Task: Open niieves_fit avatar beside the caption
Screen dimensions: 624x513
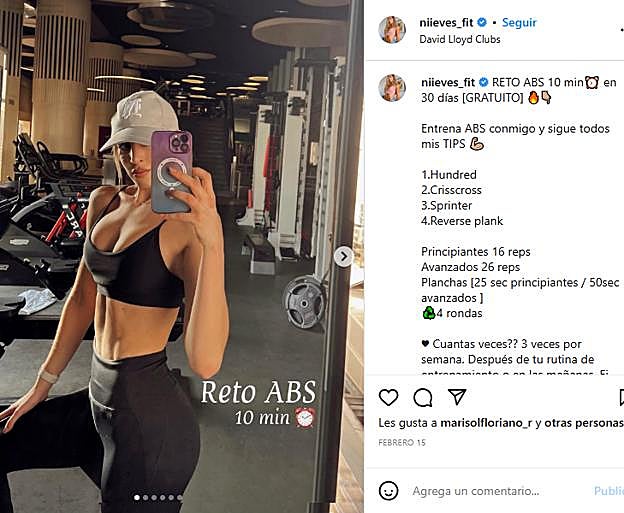Action: coord(392,88)
